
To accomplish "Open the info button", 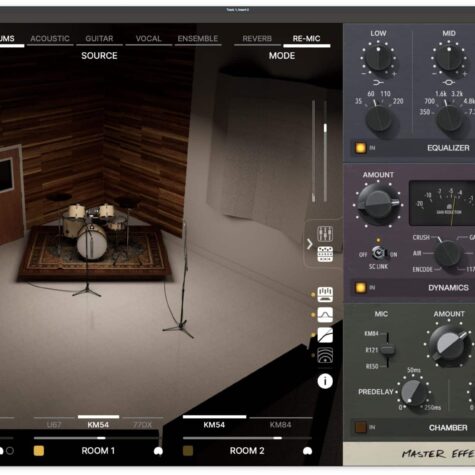I will (x=325, y=381).
